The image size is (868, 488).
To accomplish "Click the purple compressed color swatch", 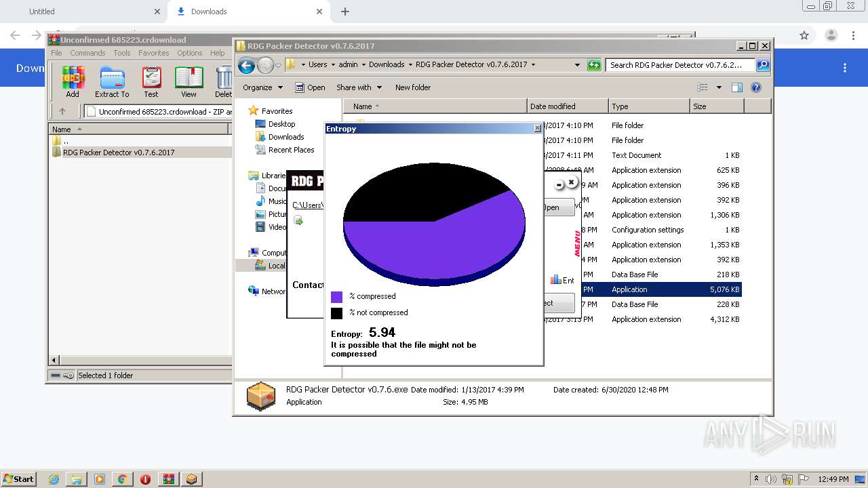I will coord(336,297).
